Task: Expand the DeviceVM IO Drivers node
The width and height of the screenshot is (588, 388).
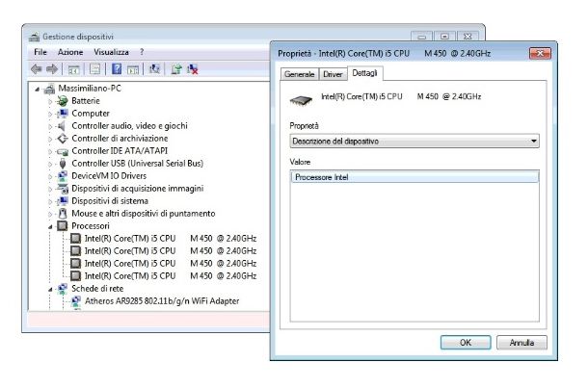Action: [x=50, y=176]
